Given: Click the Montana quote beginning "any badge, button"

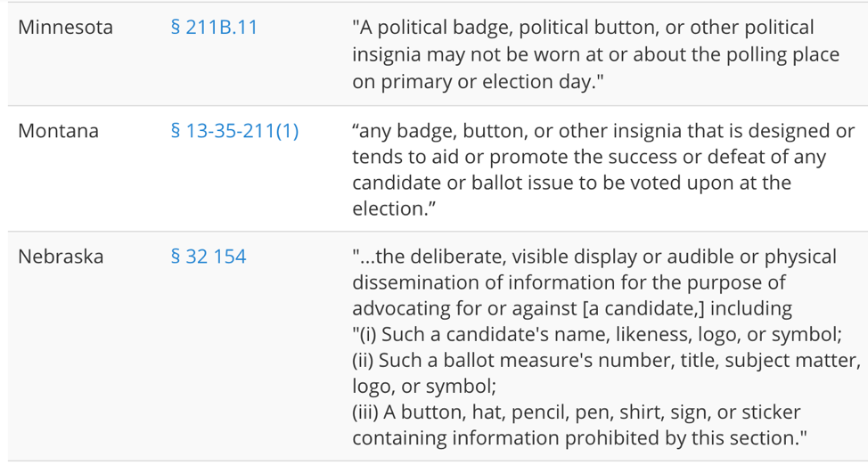Looking at the screenshot, I should pyautogui.click(x=603, y=170).
